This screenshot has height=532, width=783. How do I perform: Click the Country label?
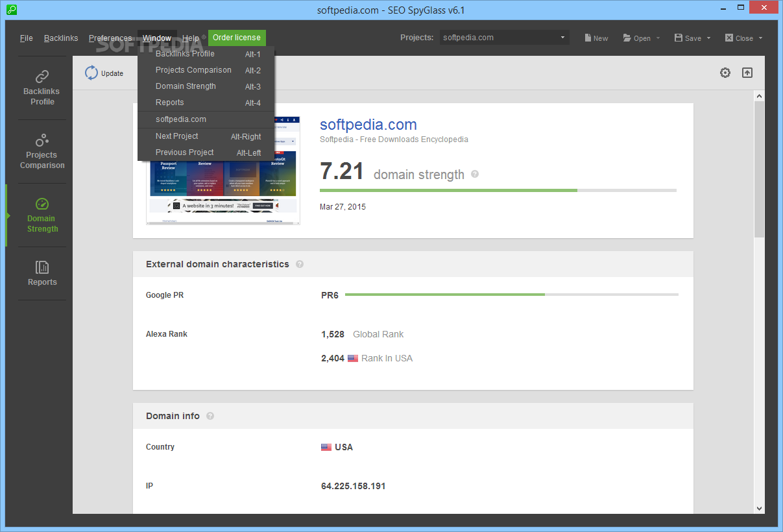coord(160,447)
